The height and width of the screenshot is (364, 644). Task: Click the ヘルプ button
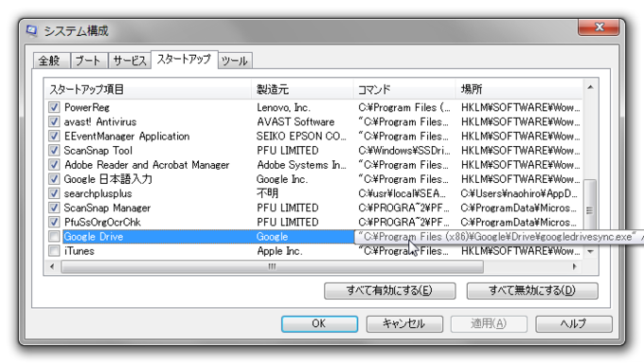(x=574, y=323)
